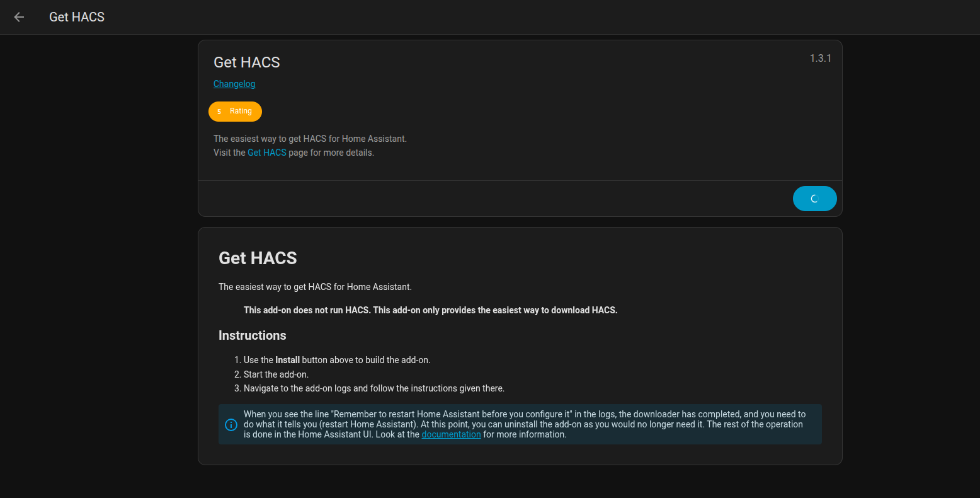Click the tagline below the large Get HACS heading
This screenshot has width=980, height=498.
click(x=315, y=287)
